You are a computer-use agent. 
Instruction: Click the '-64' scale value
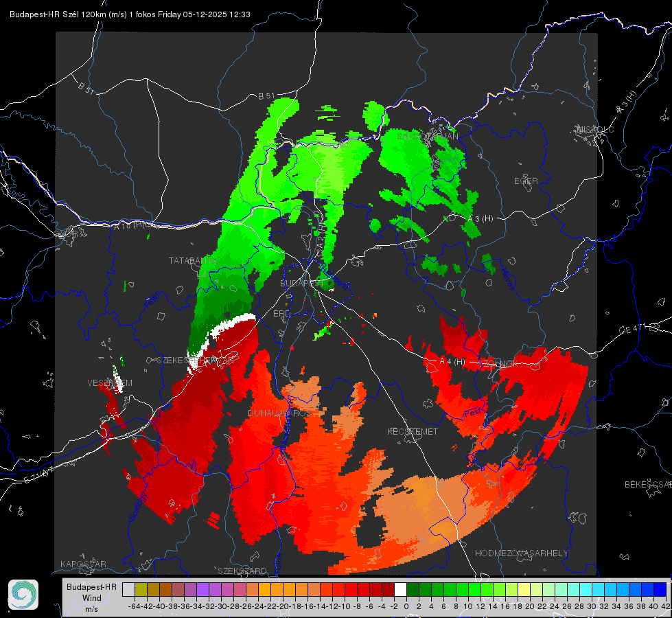[134, 606]
